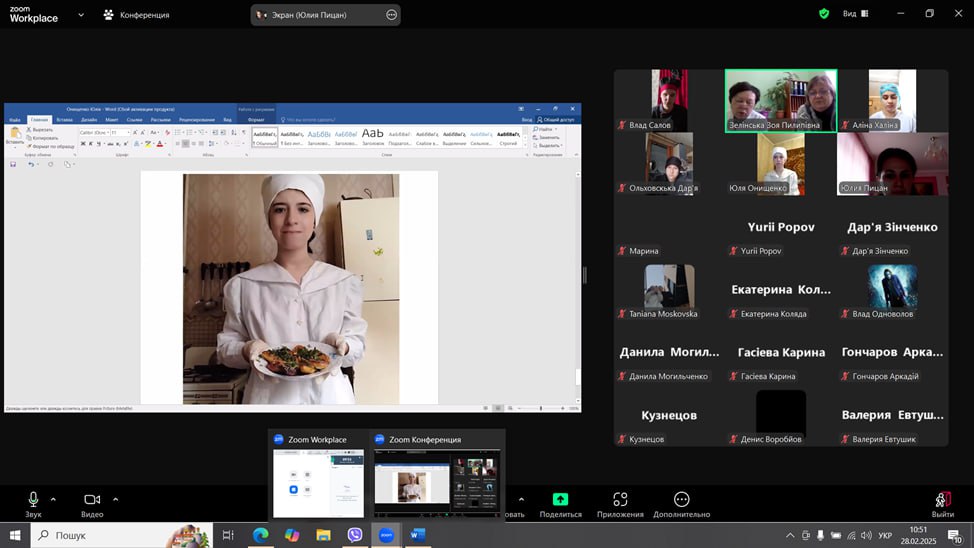This screenshot has height=548, width=974.
Task: Select the Zoom Workplace window preview thumbnail
Action: (x=319, y=481)
